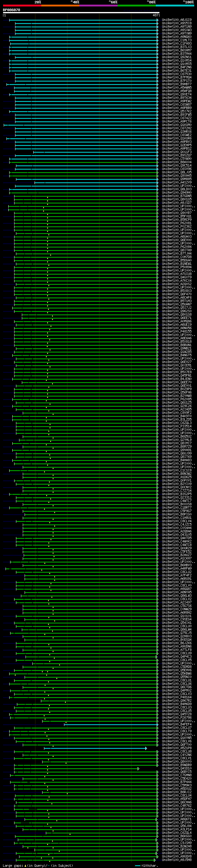197x868 pixels.
Task: Choose hit UniRef100_B7GDN5
Action: 177,196
